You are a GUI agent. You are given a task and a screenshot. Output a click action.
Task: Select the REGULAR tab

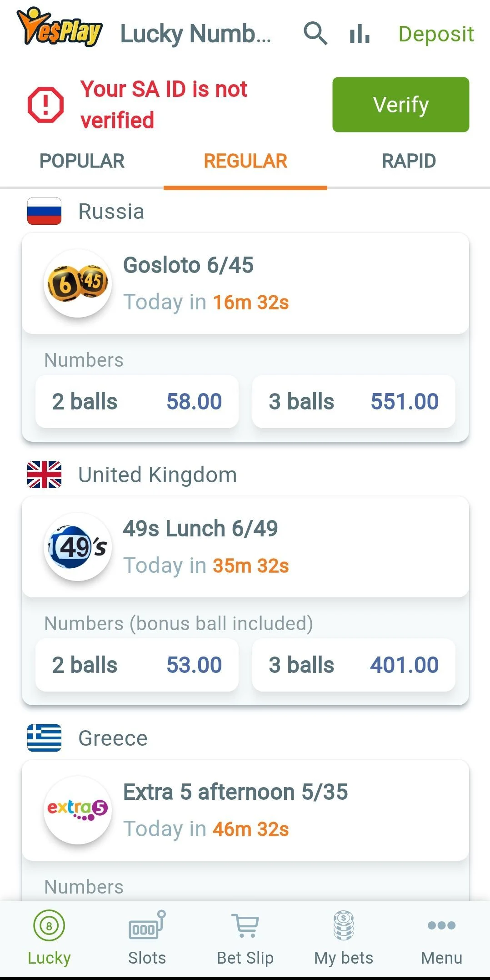click(245, 161)
